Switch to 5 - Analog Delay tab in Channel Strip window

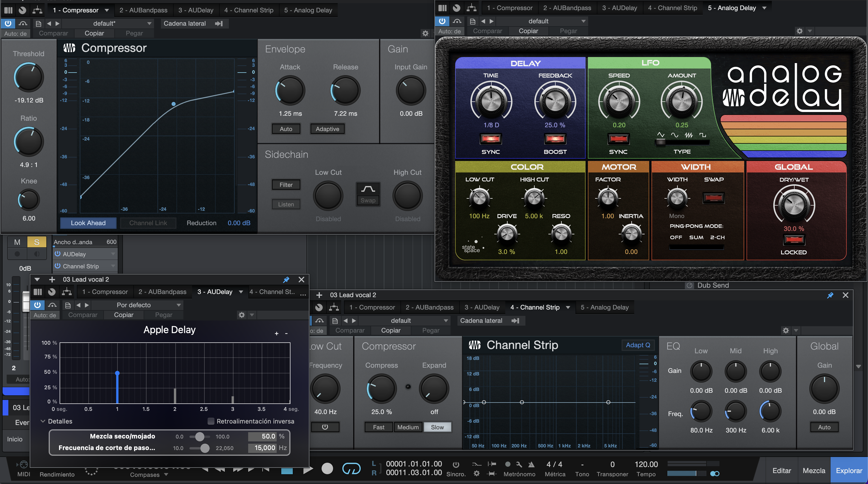(605, 308)
